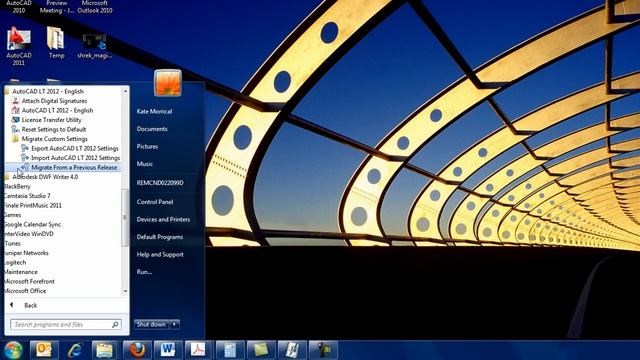Open shrek_magi... desktop file
This screenshot has width=640, height=360.
94,46
